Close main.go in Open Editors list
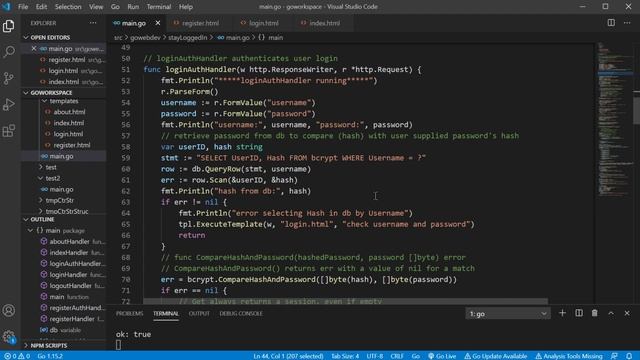Screen dimensions: 640x360 (34, 49)
